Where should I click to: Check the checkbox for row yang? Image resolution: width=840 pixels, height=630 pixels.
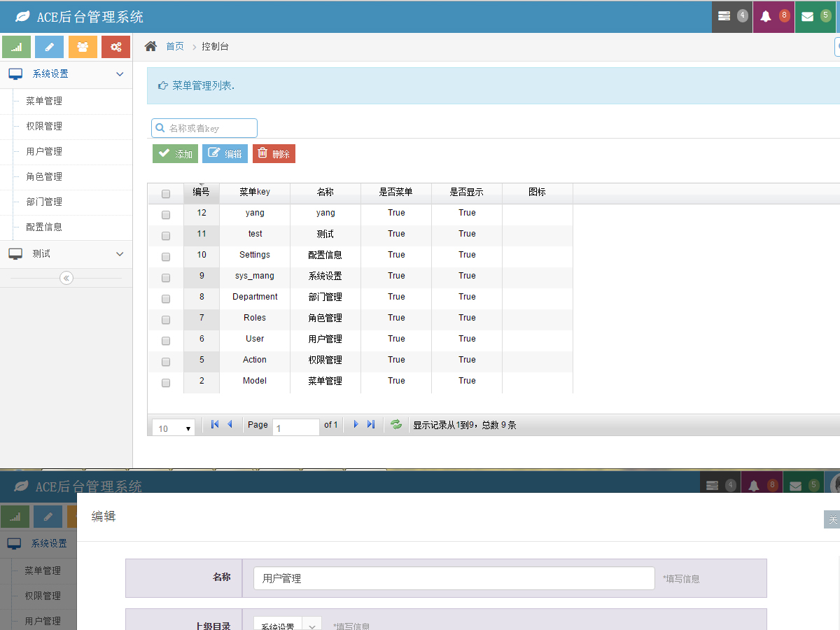click(166, 215)
